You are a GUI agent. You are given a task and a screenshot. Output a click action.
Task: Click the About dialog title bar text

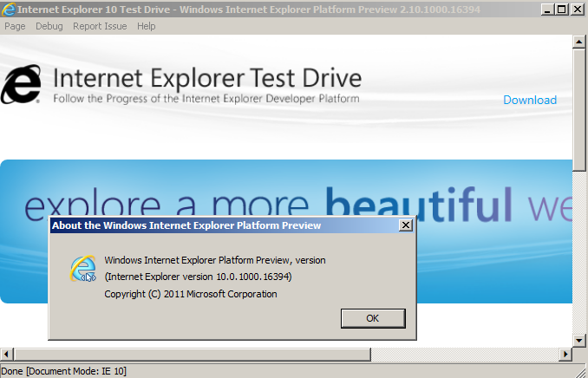tap(186, 225)
